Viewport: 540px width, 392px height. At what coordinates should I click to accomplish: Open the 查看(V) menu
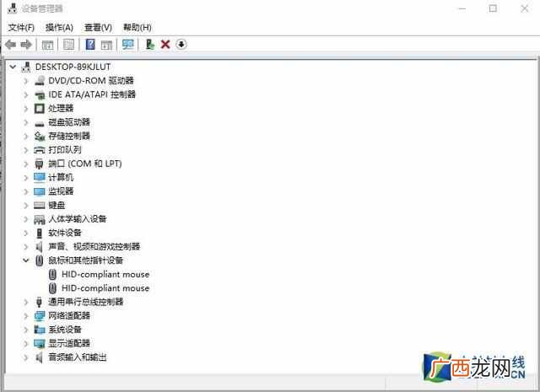click(x=98, y=28)
